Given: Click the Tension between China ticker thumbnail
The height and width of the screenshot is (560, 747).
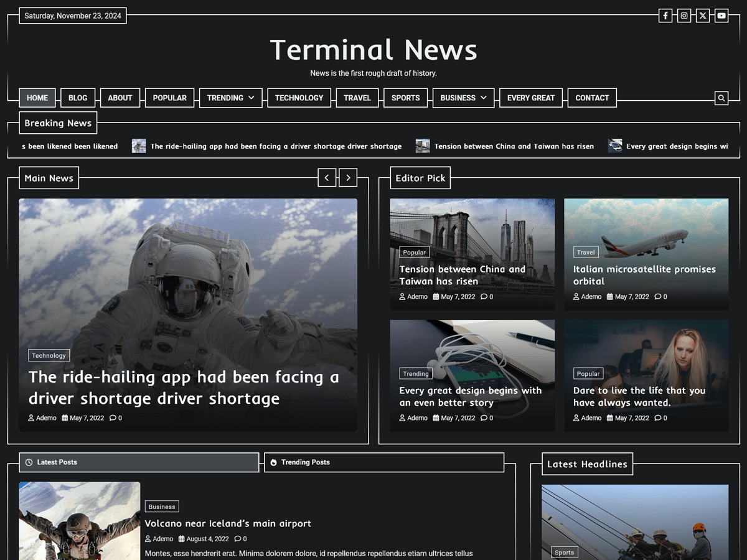Looking at the screenshot, I should click(423, 146).
